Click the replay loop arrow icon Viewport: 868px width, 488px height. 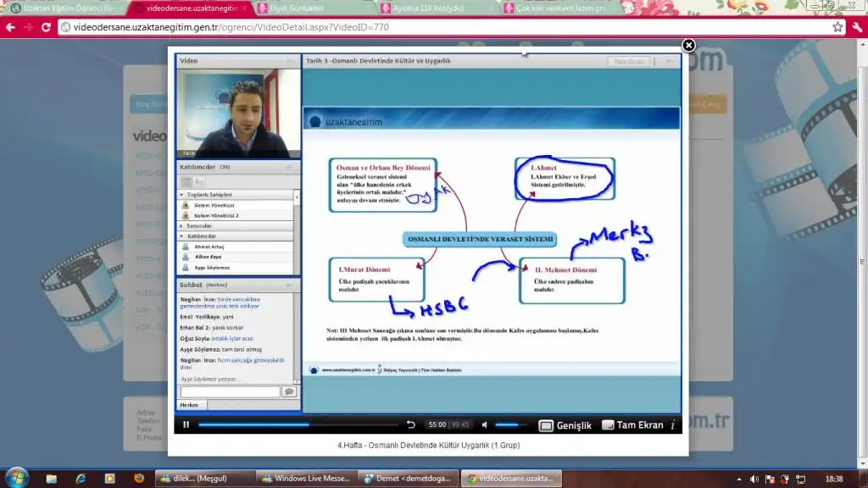coord(411,424)
